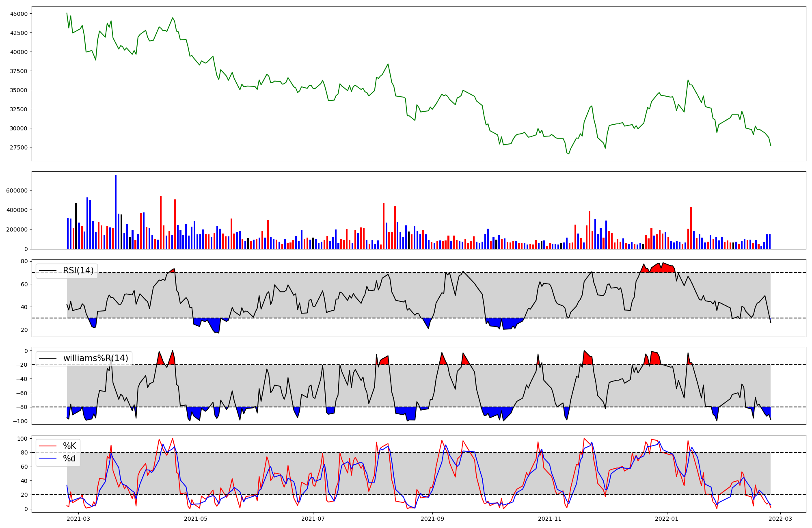Click the 600000 volume axis tick label
The image size is (812, 528).
[x=17, y=190]
